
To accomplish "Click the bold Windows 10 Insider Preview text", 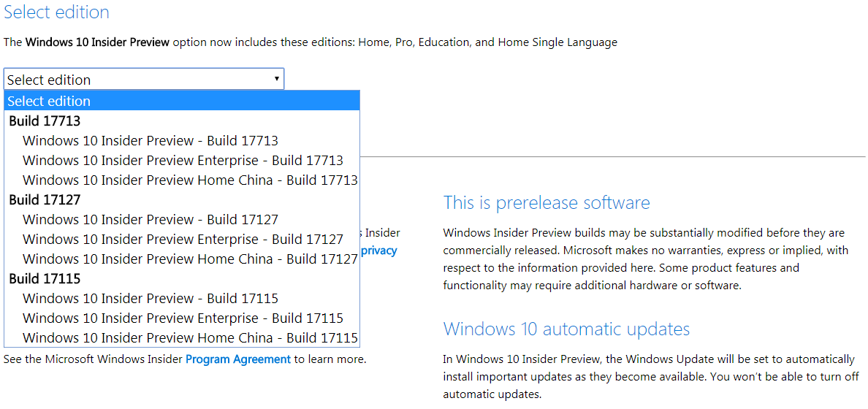I will (x=97, y=42).
